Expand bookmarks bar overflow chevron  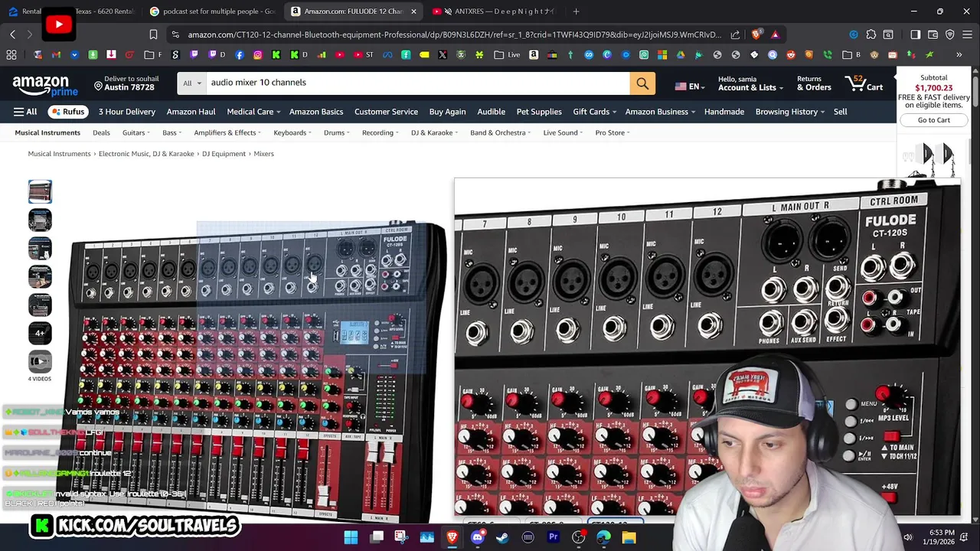959,54
